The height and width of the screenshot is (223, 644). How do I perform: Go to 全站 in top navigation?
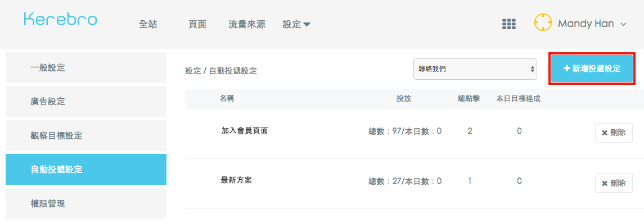click(148, 25)
